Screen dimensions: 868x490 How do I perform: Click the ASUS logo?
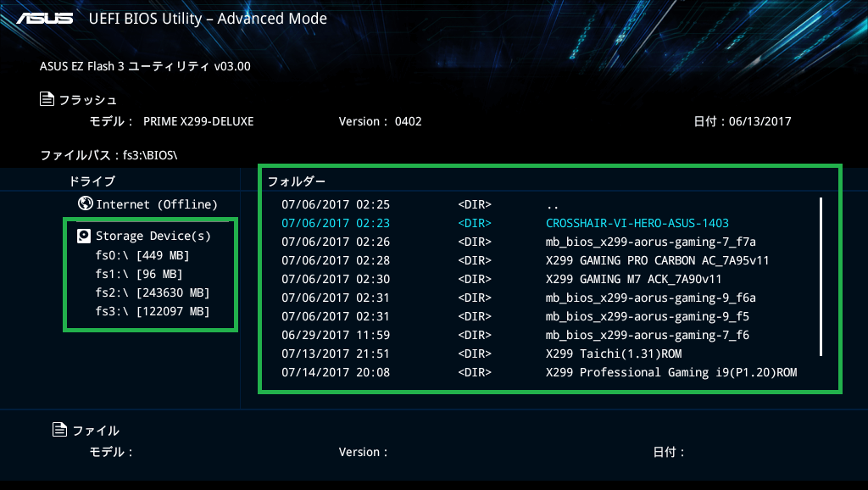[x=45, y=19]
